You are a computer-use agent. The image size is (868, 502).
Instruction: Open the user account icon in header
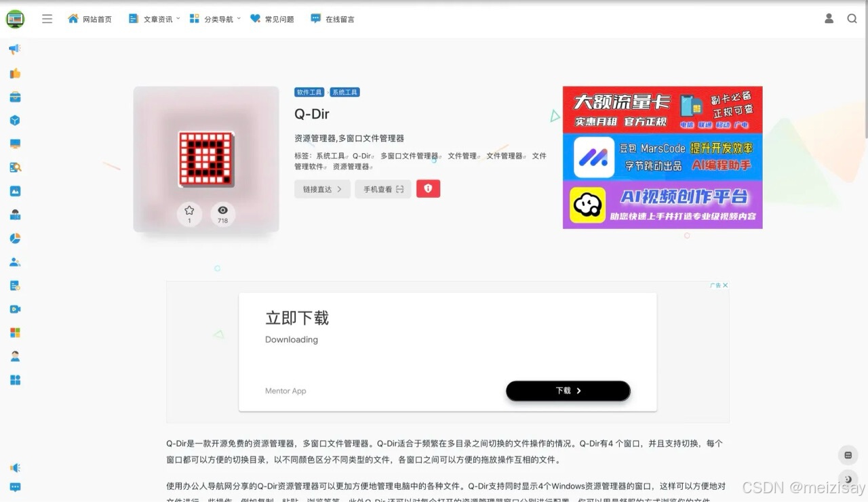click(829, 19)
